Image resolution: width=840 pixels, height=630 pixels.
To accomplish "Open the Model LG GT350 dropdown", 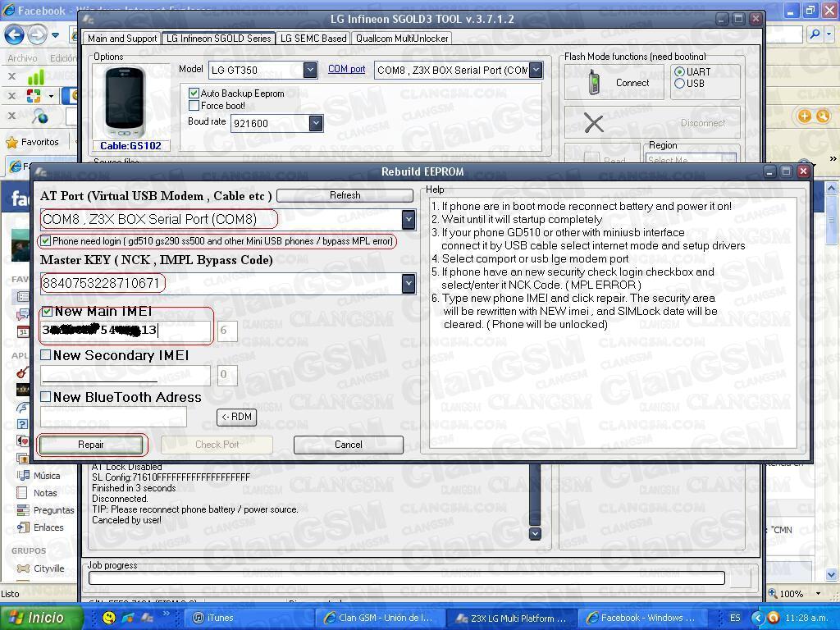I will (309, 71).
